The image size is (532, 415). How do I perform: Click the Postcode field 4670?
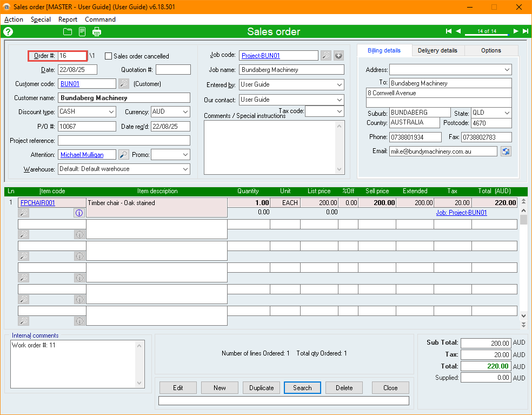[x=491, y=123]
